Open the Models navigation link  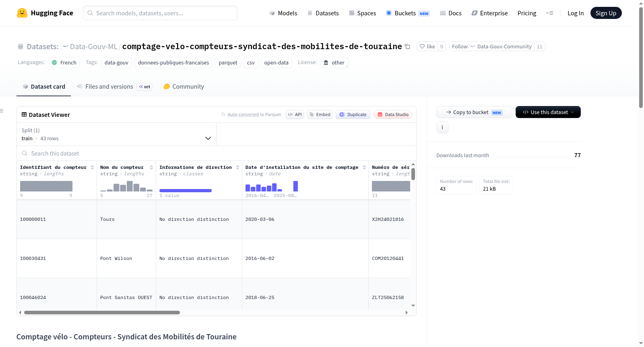(x=283, y=13)
